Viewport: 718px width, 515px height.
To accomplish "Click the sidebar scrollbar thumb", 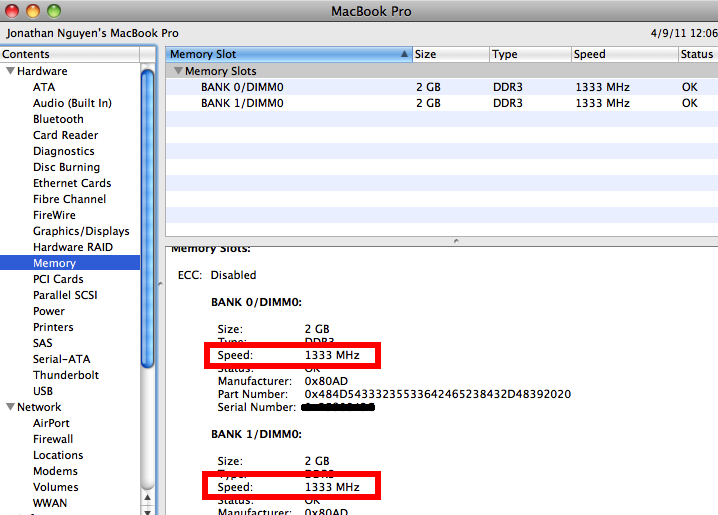I will coord(147,218).
